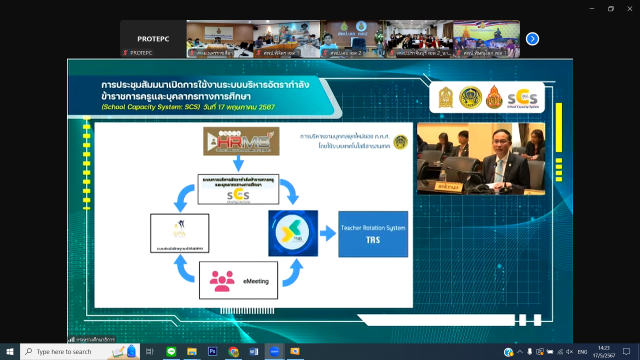Viewport: 640px width, 360px height.
Task: Click the Teacher Rotation System TRS box
Action: coord(373,234)
